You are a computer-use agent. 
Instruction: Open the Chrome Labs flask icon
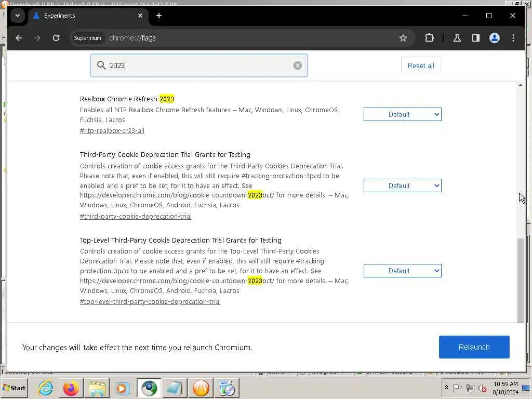click(x=457, y=38)
